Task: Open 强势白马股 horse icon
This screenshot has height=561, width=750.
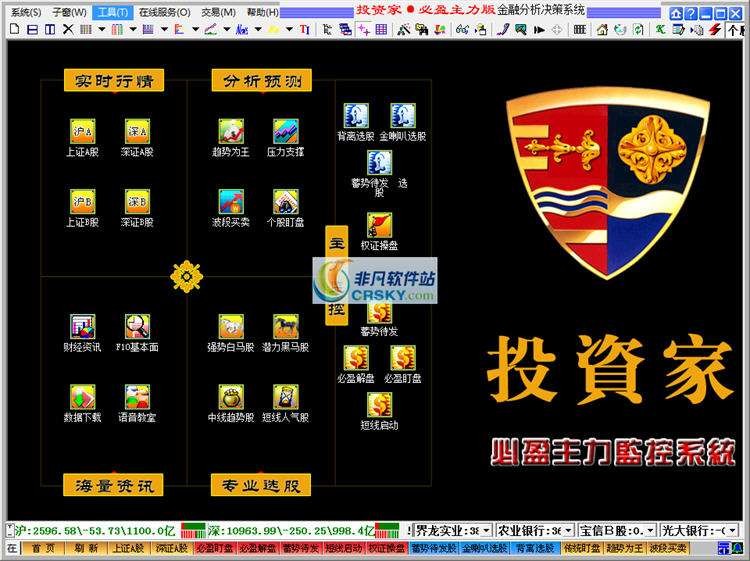Action: coord(231,326)
